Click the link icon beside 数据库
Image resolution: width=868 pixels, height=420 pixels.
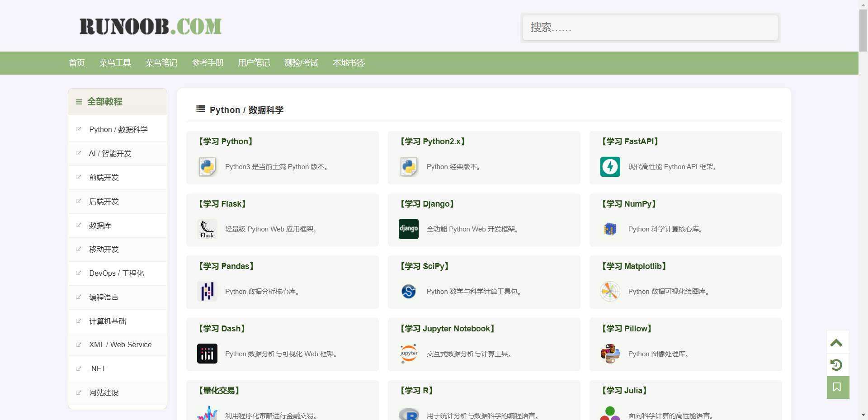pos(79,225)
